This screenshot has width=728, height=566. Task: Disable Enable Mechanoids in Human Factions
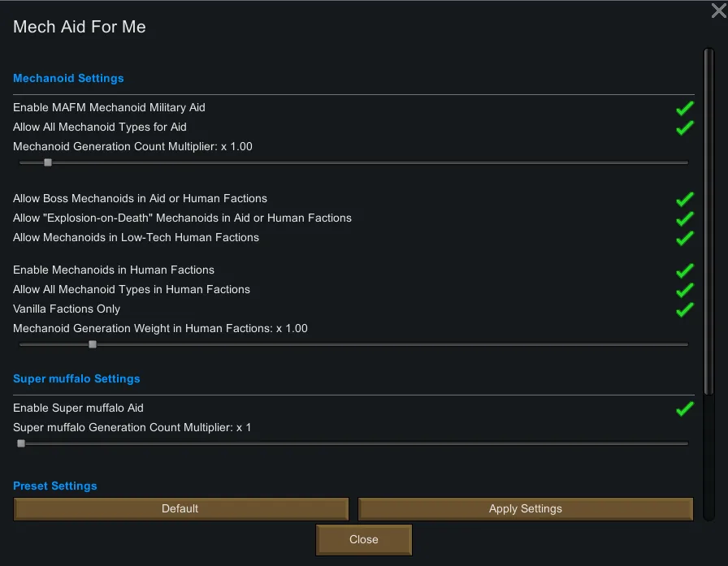[x=685, y=270]
